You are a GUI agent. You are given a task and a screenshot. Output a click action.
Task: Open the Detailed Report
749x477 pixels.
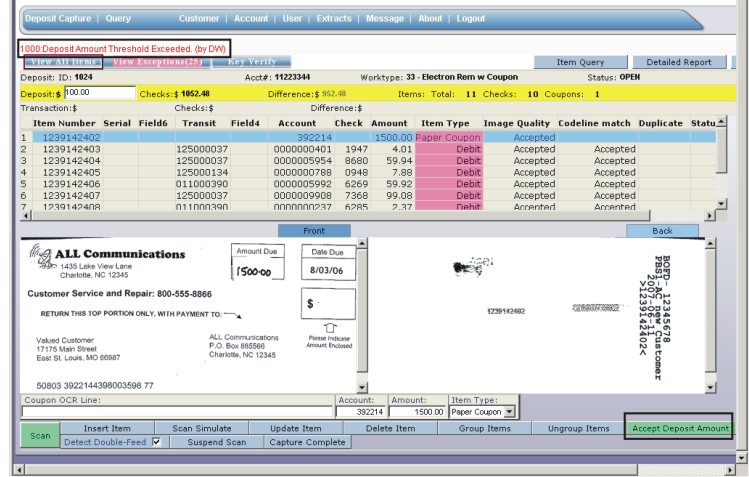click(x=679, y=62)
